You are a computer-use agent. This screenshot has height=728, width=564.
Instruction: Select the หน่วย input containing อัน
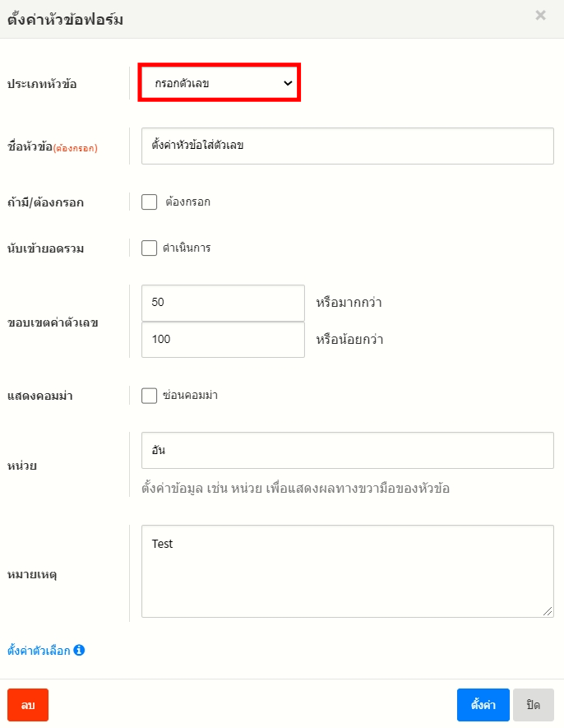[x=347, y=451]
